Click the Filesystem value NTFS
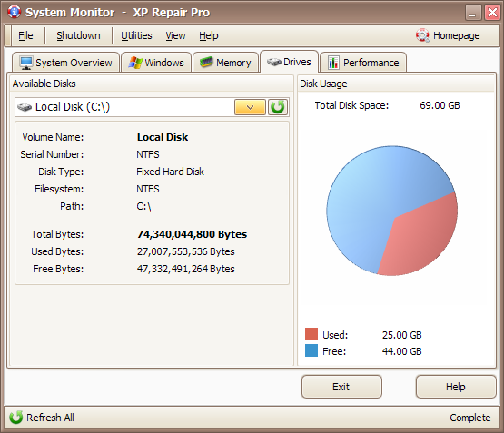The width and height of the screenshot is (504, 433). (148, 189)
